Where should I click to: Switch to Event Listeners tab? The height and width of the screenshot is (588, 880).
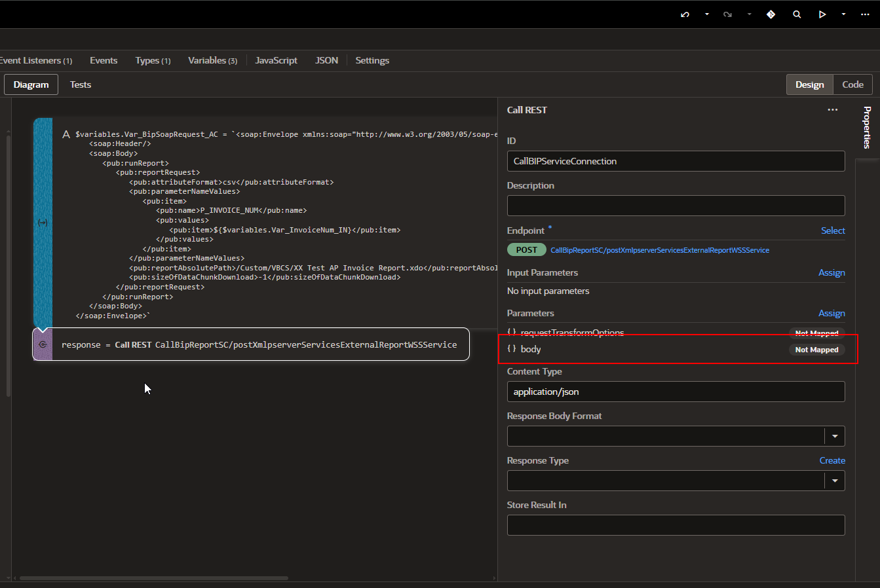(36, 60)
